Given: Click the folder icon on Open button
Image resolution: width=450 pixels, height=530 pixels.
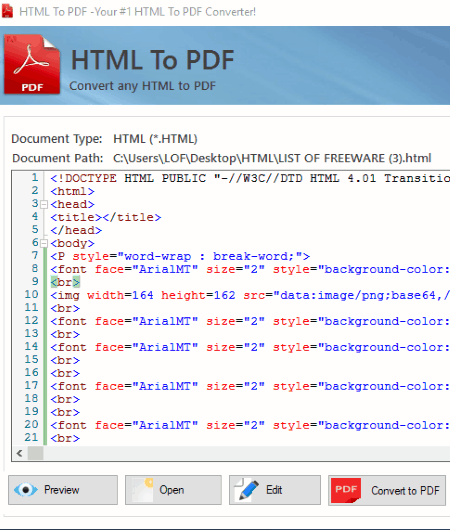Looking at the screenshot, I should (x=143, y=490).
